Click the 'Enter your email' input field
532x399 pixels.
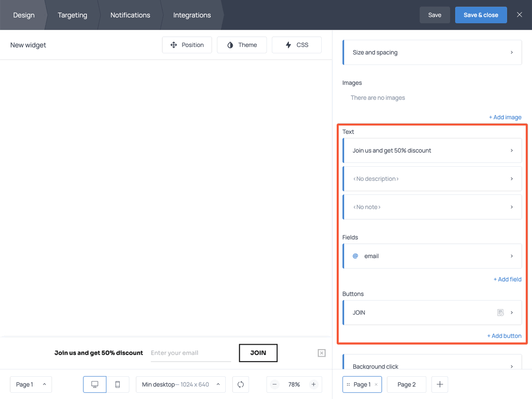189,353
